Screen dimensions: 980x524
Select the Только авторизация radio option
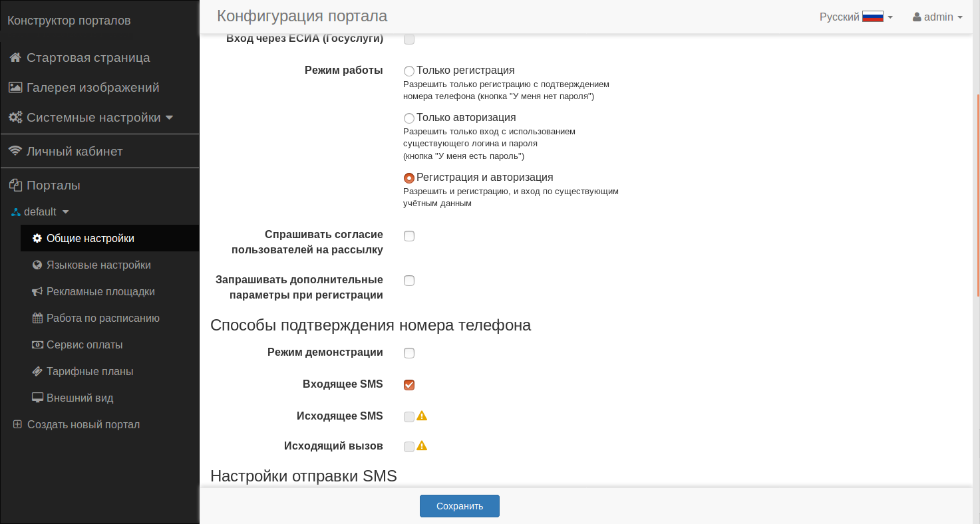(409, 118)
